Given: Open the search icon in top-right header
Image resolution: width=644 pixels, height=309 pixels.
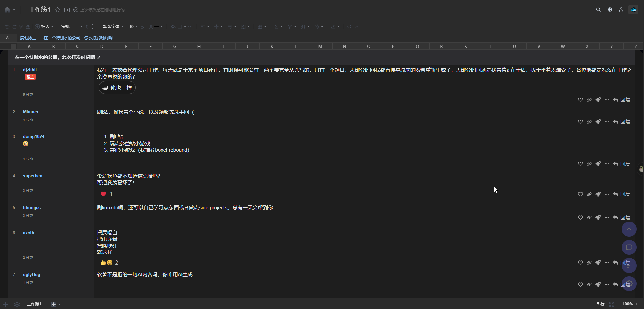Looking at the screenshot, I should (598, 10).
